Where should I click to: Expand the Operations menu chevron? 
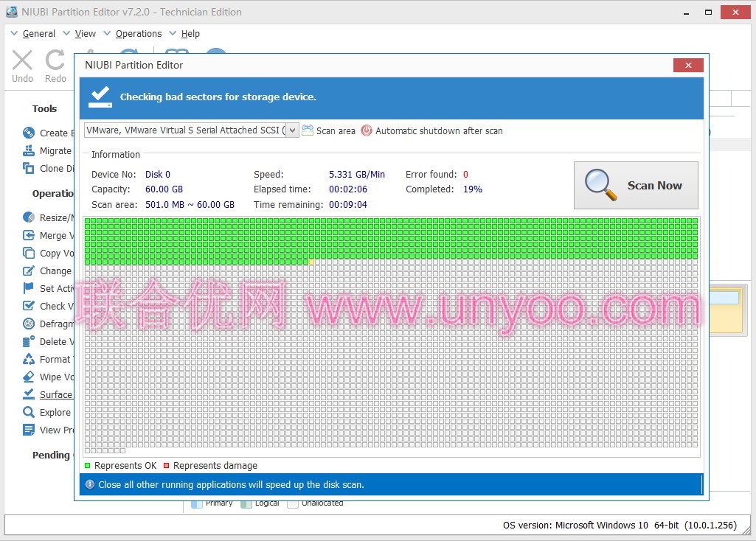[x=107, y=33]
